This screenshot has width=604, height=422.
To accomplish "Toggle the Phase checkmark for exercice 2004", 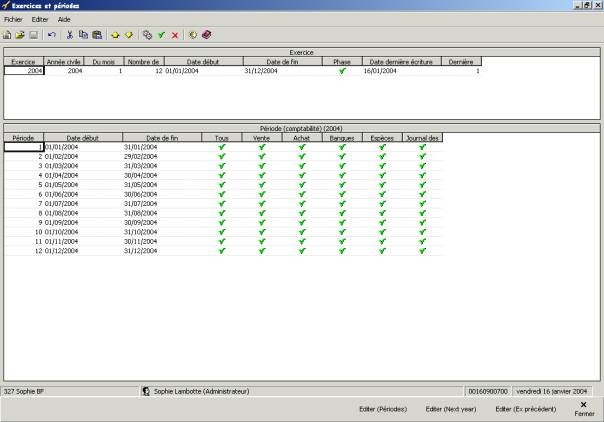I will [342, 71].
